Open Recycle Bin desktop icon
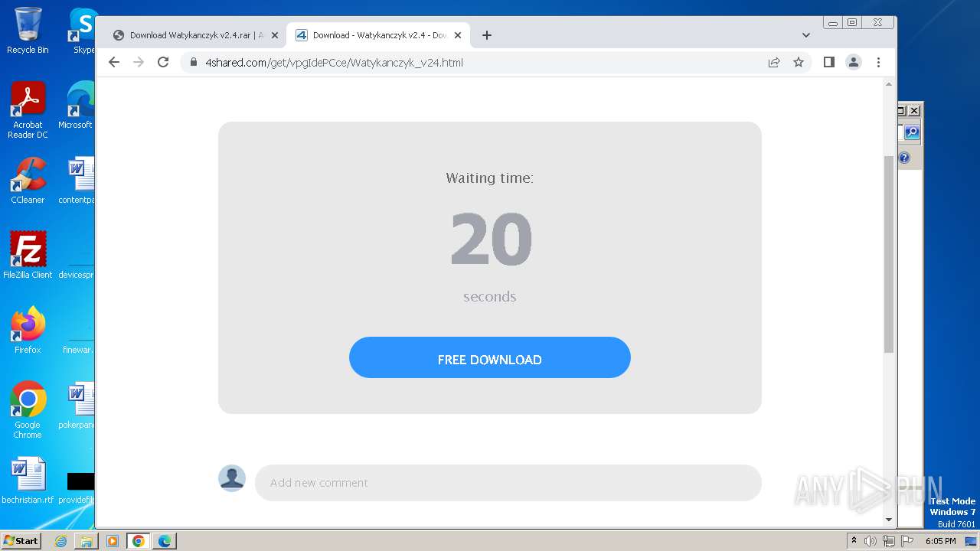Screen dimensions: 980x551 pyautogui.click(x=28, y=31)
